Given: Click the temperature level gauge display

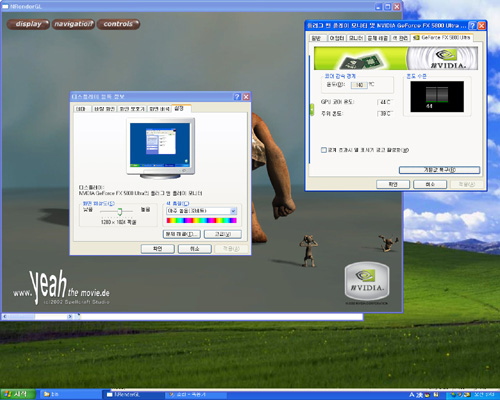Looking at the screenshot, I should 437,97.
